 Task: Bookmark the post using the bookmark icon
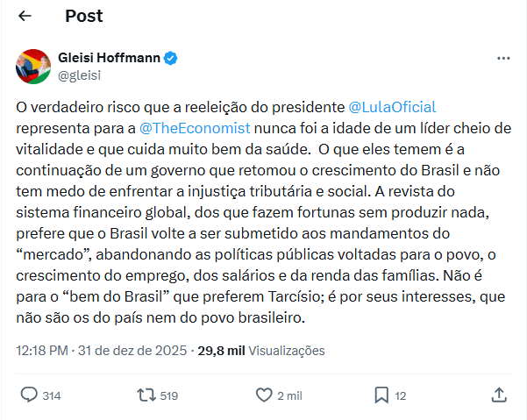coord(381,395)
